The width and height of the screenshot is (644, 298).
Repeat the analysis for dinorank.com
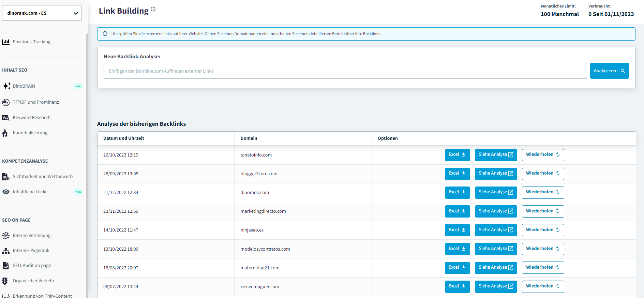click(543, 192)
